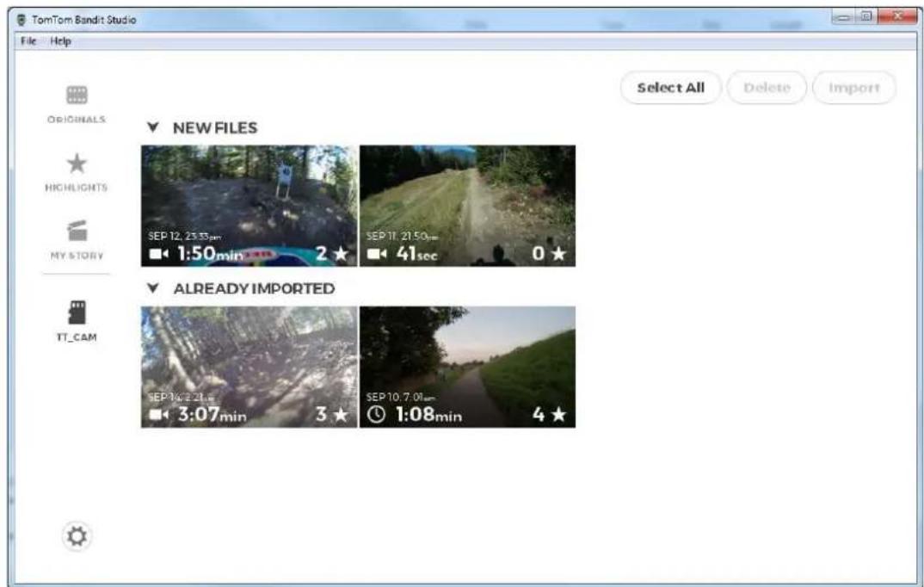The height and width of the screenshot is (587, 924).
Task: Click the star on 3-star video
Action: 341,414
